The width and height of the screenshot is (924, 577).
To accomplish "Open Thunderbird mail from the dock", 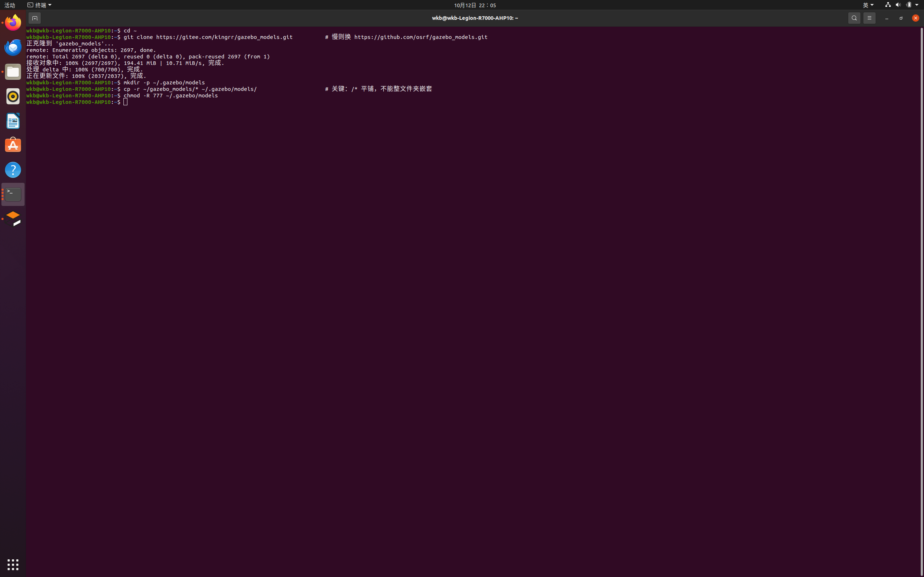I will 13,47.
